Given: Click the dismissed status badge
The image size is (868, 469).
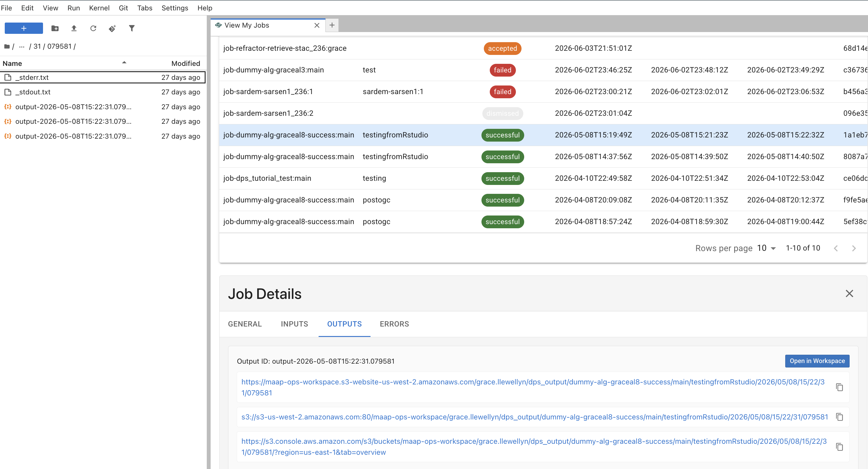Looking at the screenshot, I should point(503,113).
